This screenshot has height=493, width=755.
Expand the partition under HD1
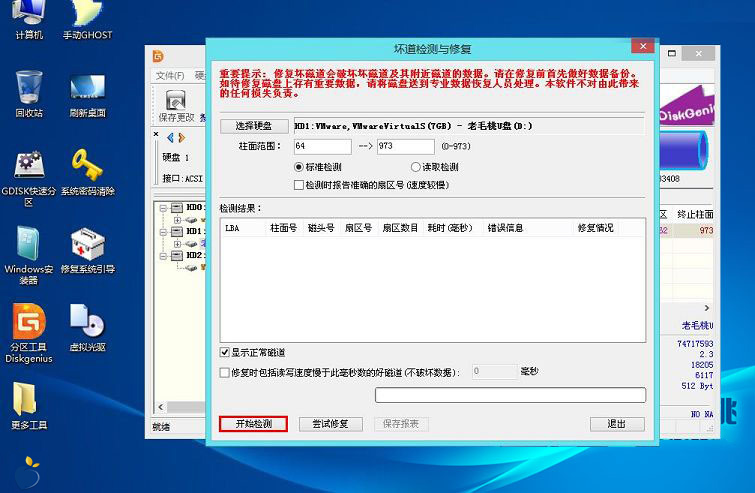point(177,244)
